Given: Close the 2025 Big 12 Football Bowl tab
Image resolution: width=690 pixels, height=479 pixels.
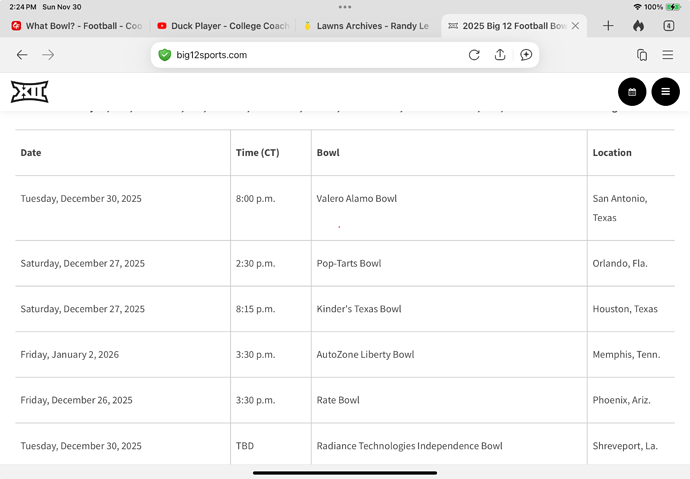Looking at the screenshot, I should [575, 26].
